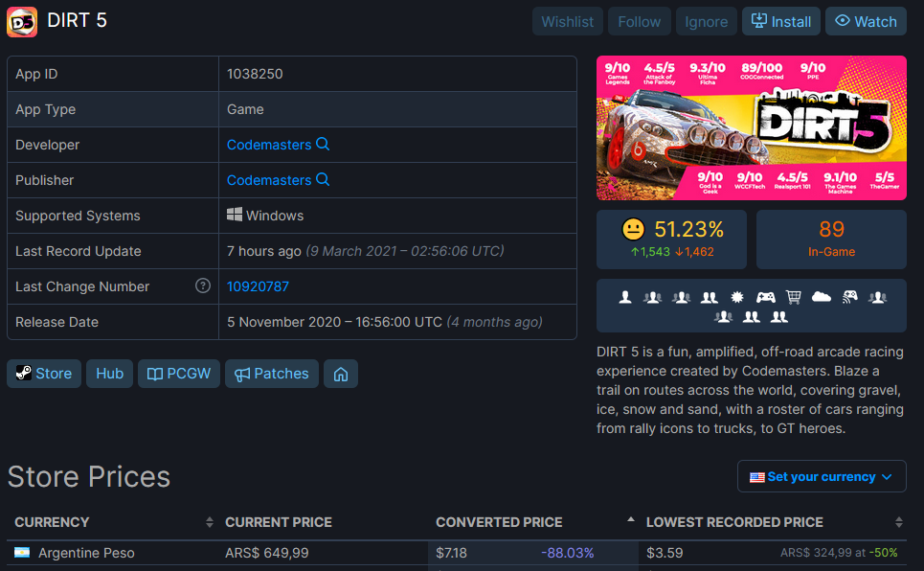Click the DIRT 5 game description paragraph
Image resolution: width=924 pixels, height=571 pixels.
(750, 390)
